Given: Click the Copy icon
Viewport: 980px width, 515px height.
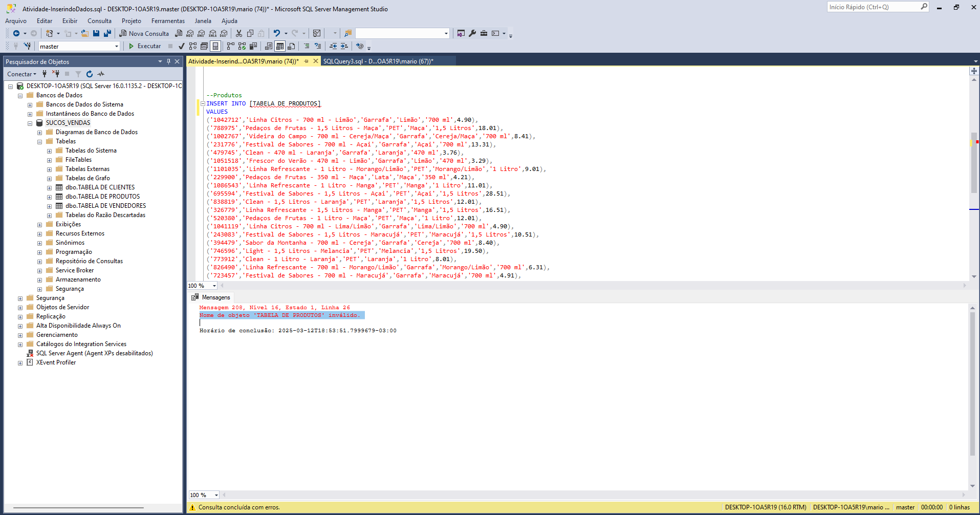Looking at the screenshot, I should (250, 33).
